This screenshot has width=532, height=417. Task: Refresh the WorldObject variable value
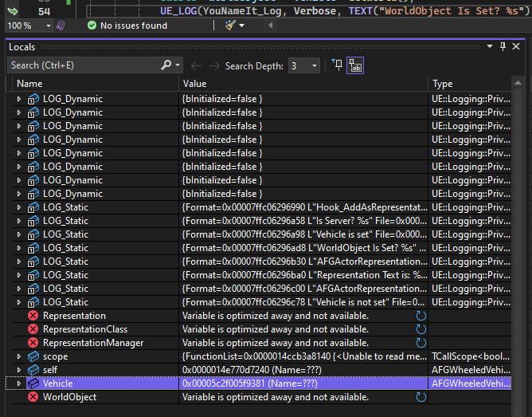click(x=421, y=397)
